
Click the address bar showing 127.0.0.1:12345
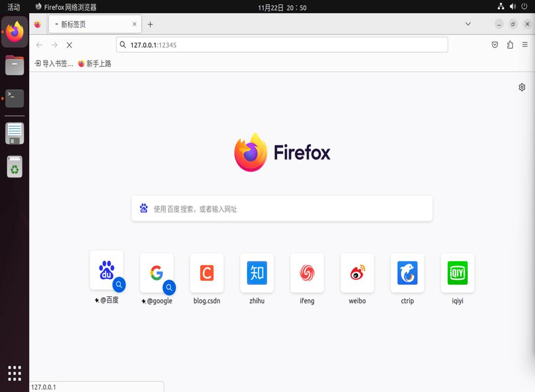coord(282,44)
